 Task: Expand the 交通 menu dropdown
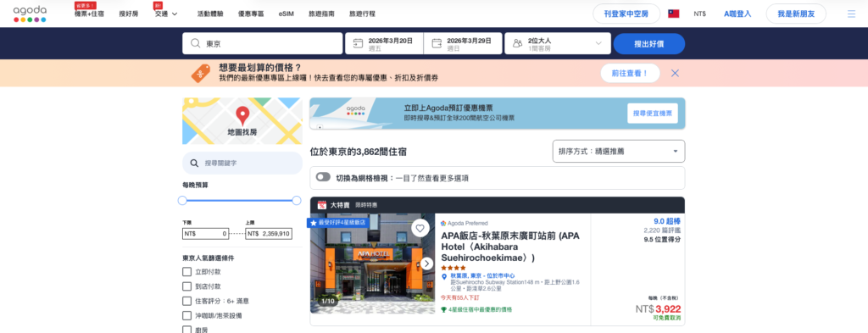(x=166, y=14)
